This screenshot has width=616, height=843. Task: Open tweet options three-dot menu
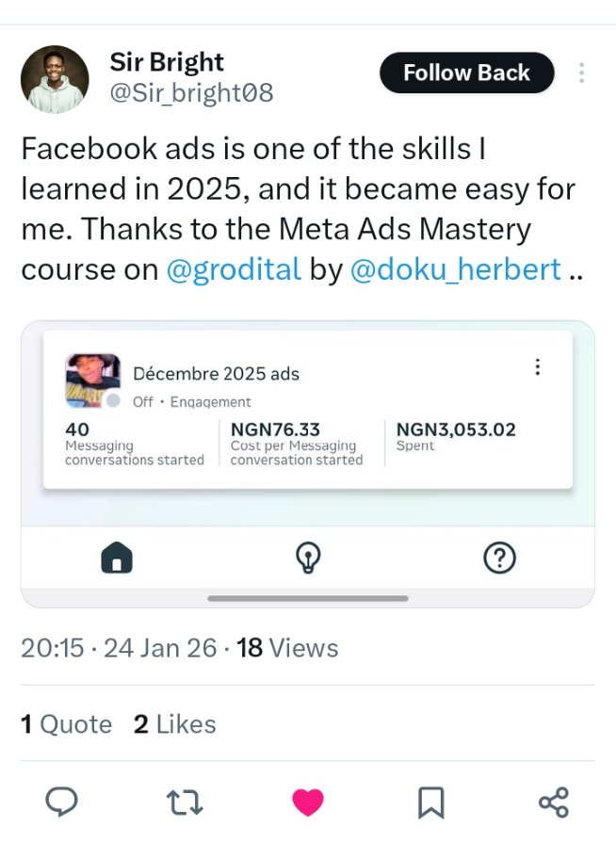582,73
